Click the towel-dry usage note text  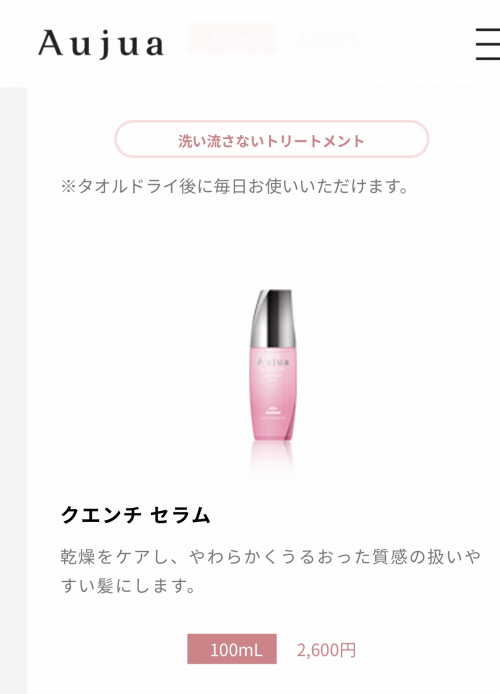tap(235, 186)
